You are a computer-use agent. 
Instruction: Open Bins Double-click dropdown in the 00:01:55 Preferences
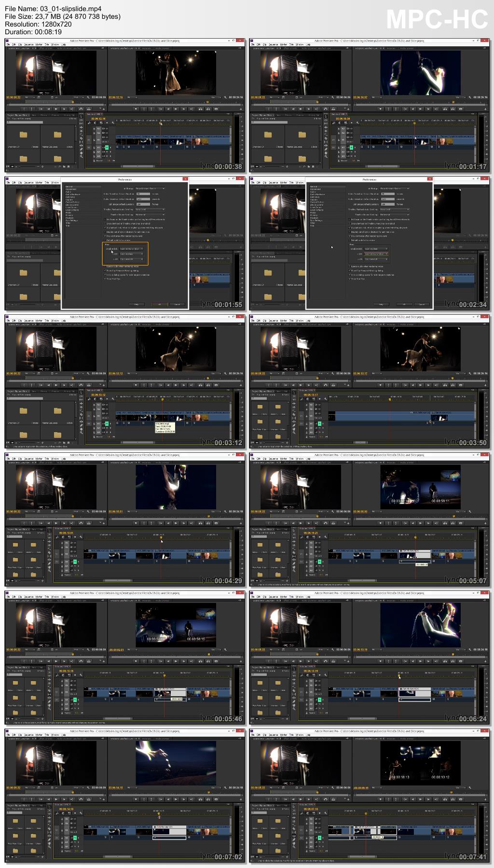tap(131, 249)
